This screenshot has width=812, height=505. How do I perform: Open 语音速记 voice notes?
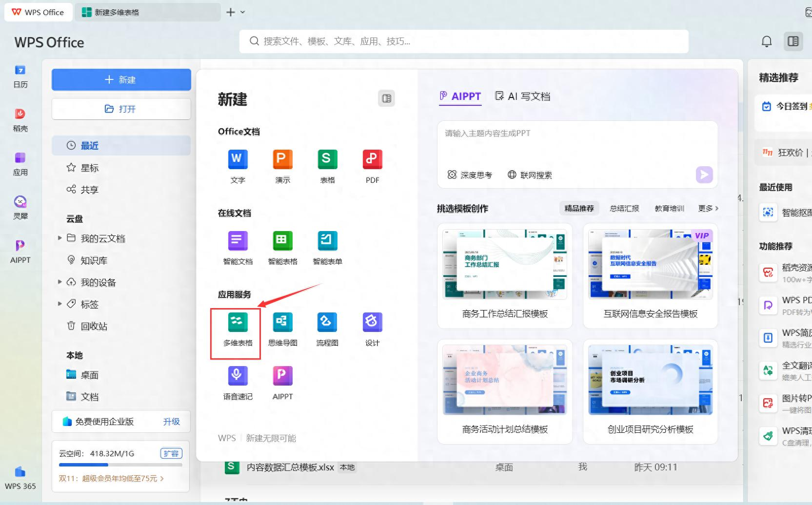coord(238,384)
